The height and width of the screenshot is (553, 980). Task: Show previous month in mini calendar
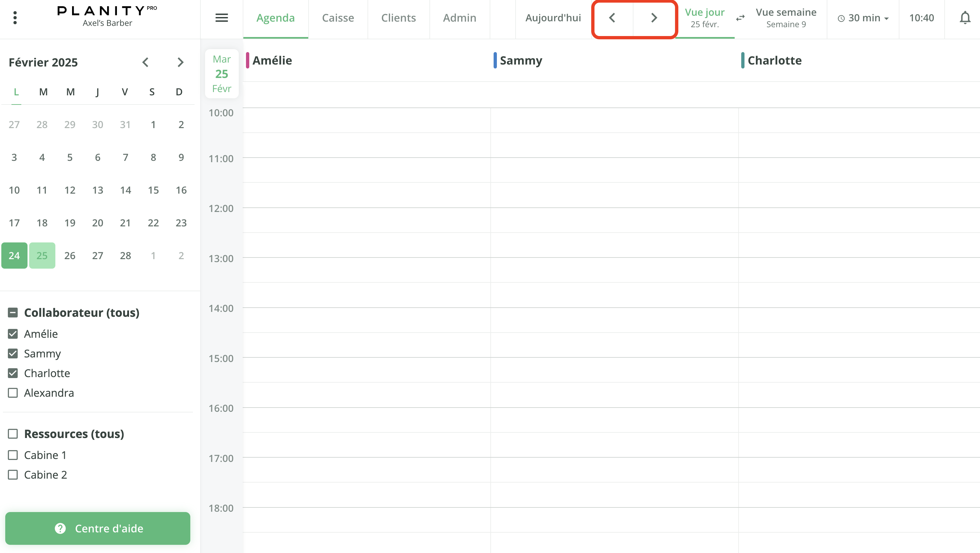coord(145,62)
